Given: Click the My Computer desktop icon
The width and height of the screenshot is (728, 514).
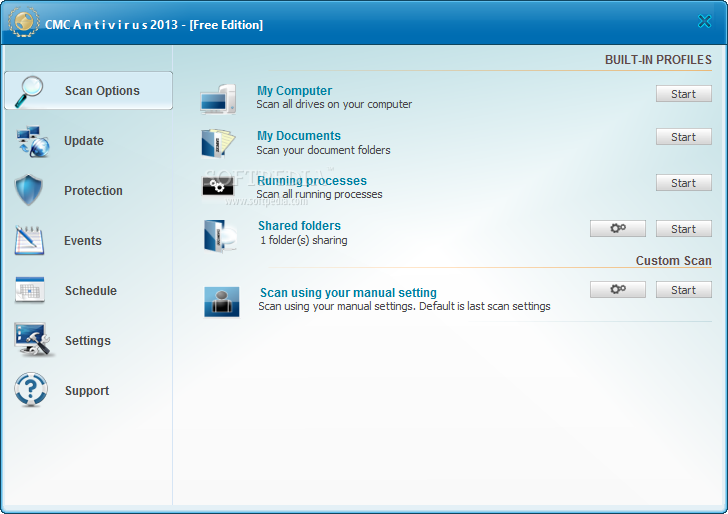Looking at the screenshot, I should (218, 99).
